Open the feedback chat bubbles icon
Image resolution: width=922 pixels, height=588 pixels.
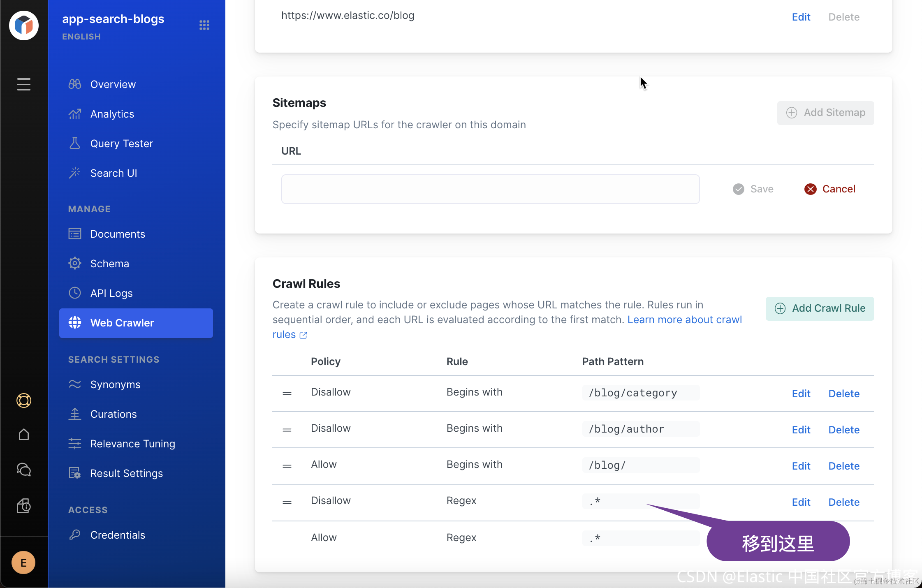point(24,470)
